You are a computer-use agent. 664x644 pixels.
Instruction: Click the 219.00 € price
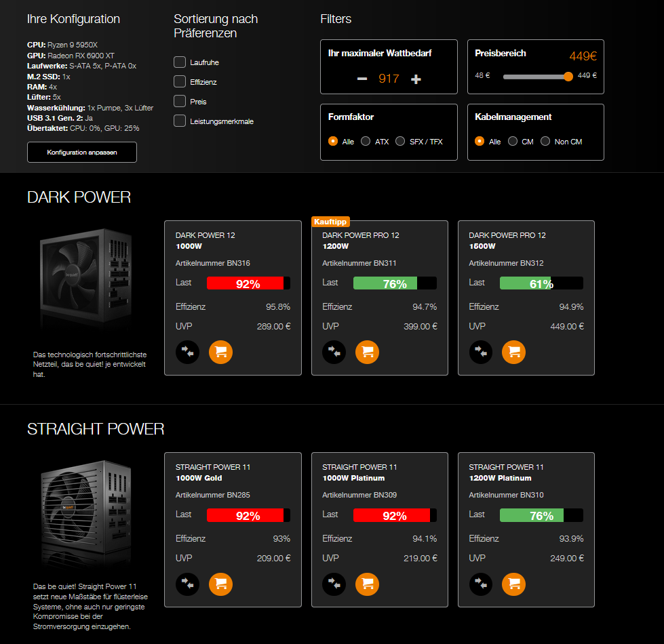(x=420, y=558)
